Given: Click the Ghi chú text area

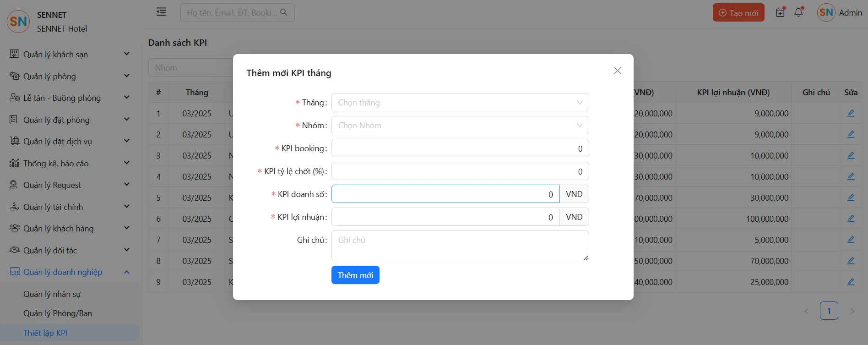Looking at the screenshot, I should pyautogui.click(x=460, y=246).
